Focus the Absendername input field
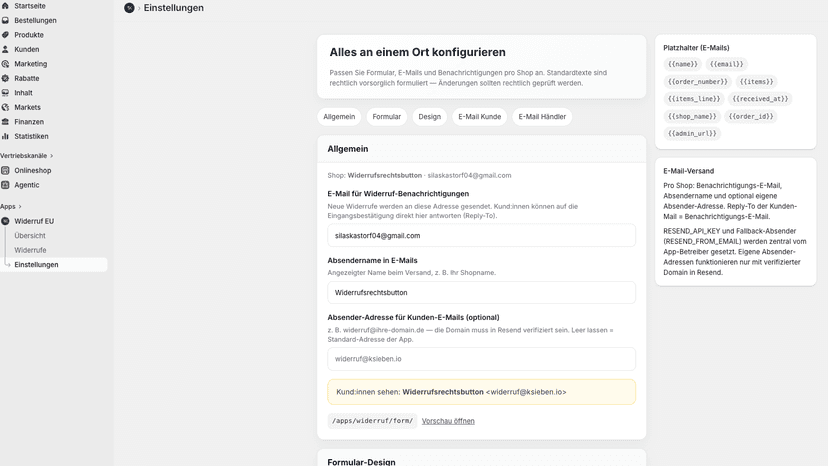This screenshot has height=466, width=828. tap(481, 293)
